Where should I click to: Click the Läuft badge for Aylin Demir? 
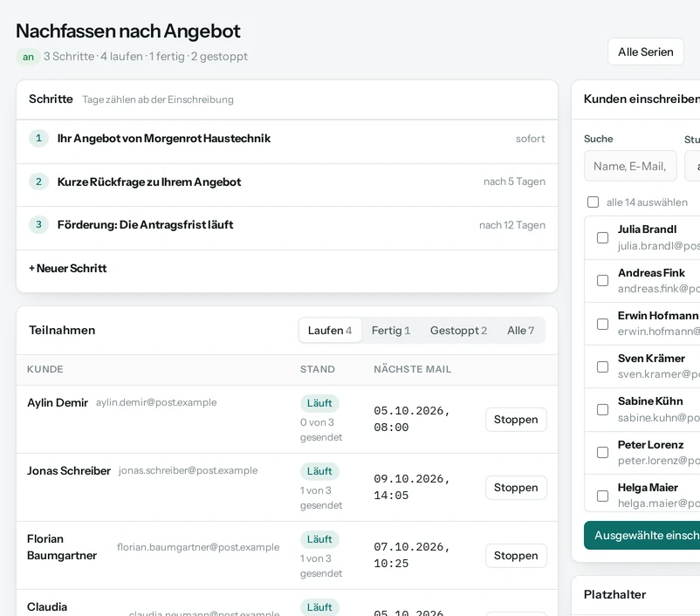coord(319,403)
